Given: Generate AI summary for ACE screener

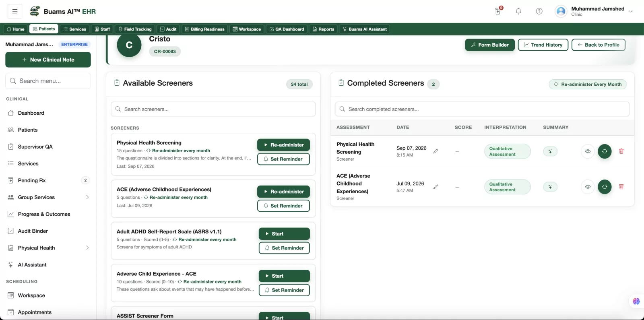Looking at the screenshot, I should (550, 187).
